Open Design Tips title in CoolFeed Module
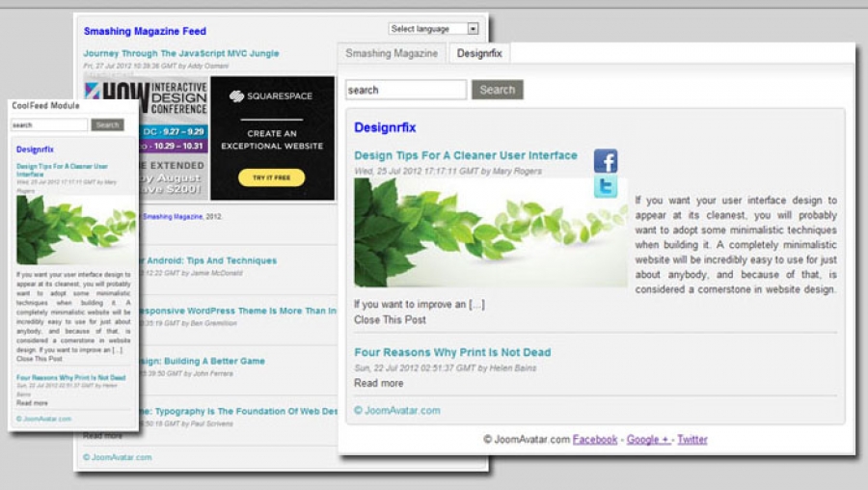Image resolution: width=868 pixels, height=490 pixels. click(x=62, y=170)
